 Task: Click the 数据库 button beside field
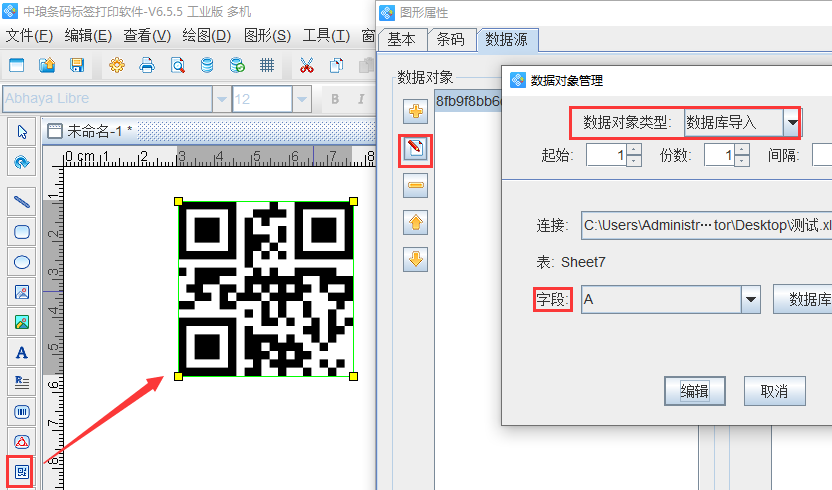[x=803, y=299]
